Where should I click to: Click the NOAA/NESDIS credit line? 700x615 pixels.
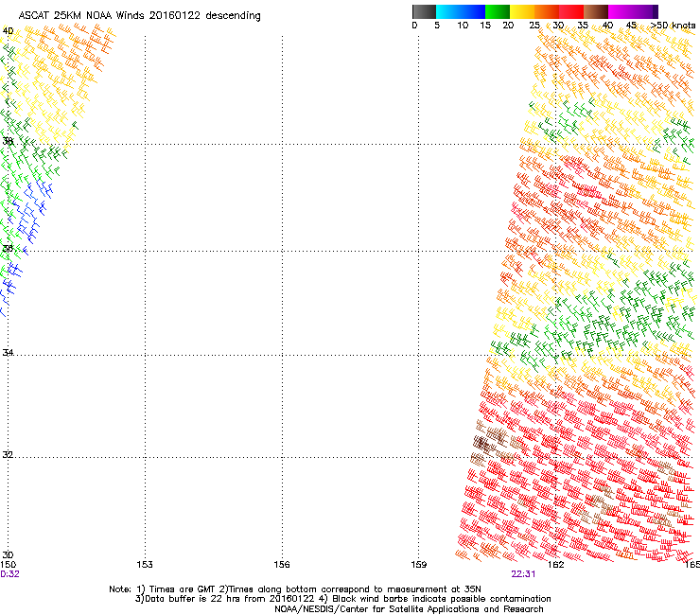point(409,609)
